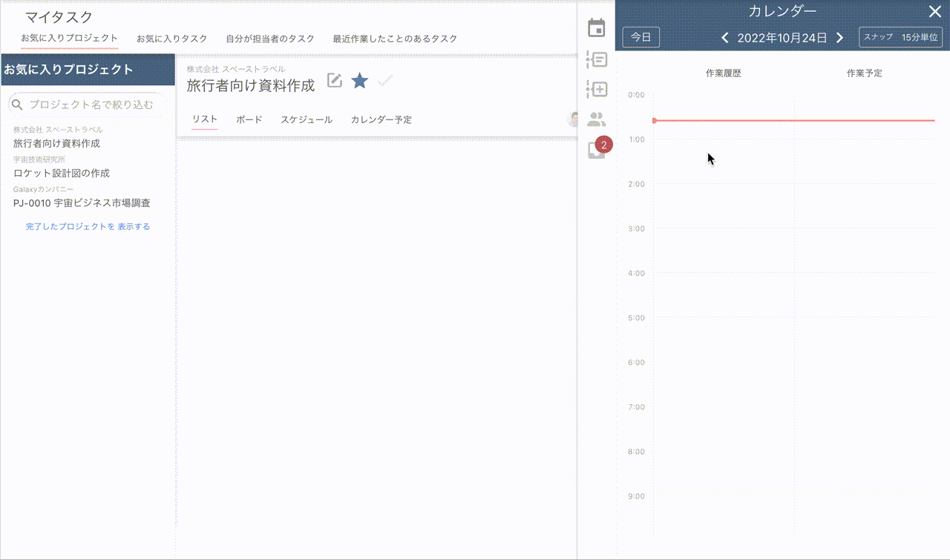Image resolution: width=950 pixels, height=560 pixels.
Task: Go to the previous day with left chevron
Action: [x=725, y=38]
